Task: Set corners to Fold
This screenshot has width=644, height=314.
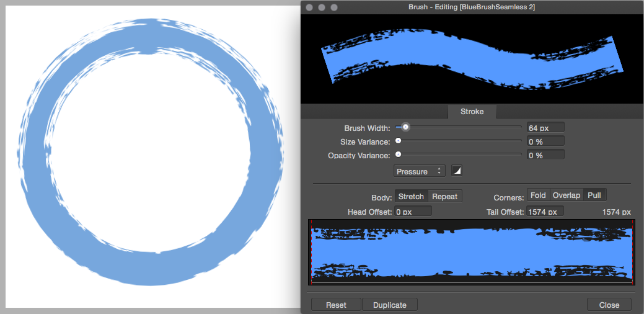Action: pos(538,195)
